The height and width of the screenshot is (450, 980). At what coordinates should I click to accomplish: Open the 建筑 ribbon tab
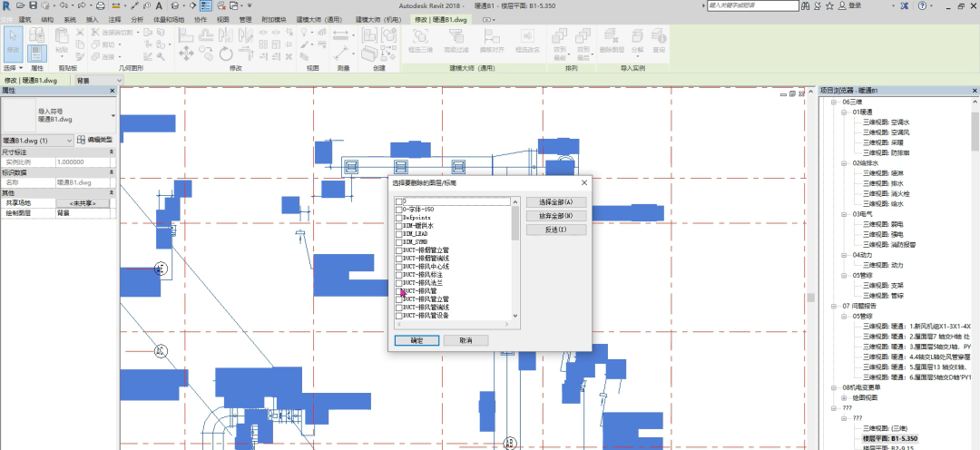(x=25, y=19)
